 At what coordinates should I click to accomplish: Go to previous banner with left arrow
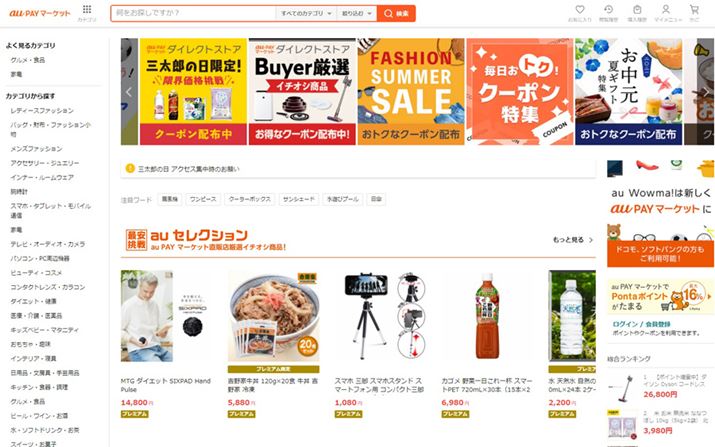(x=129, y=92)
